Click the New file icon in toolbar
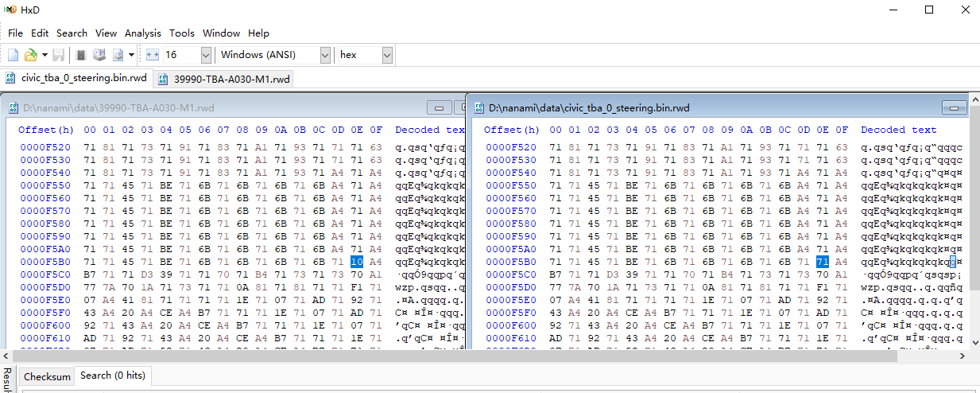Image resolution: width=980 pixels, height=393 pixels. pos(13,55)
